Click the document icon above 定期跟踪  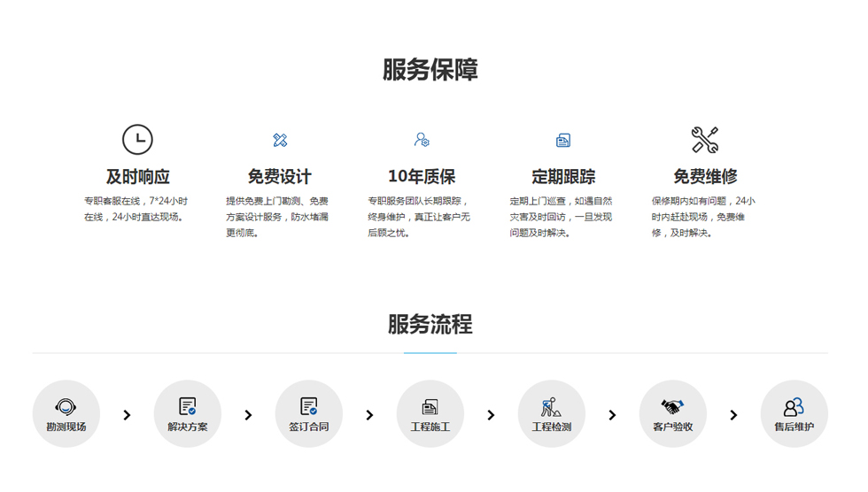point(563,141)
